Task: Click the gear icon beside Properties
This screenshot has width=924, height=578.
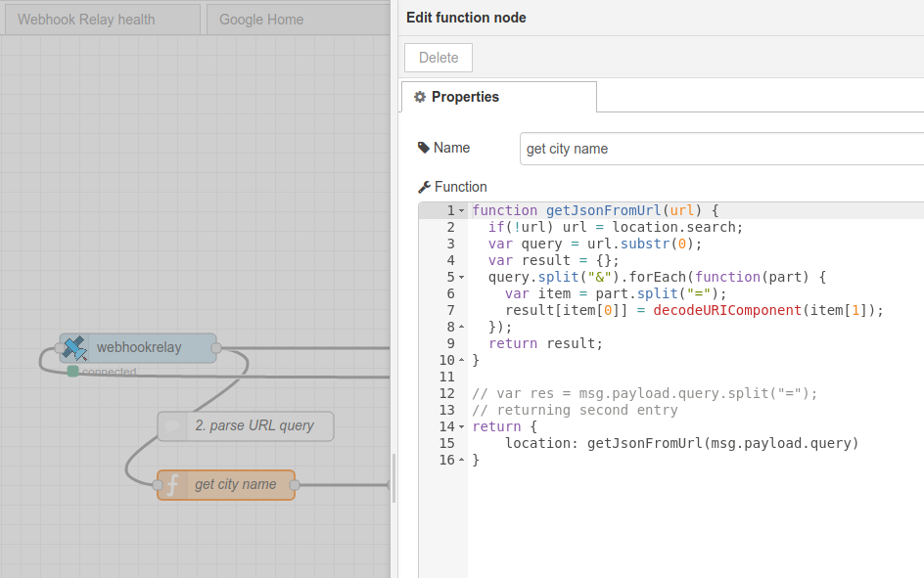Action: tap(420, 97)
